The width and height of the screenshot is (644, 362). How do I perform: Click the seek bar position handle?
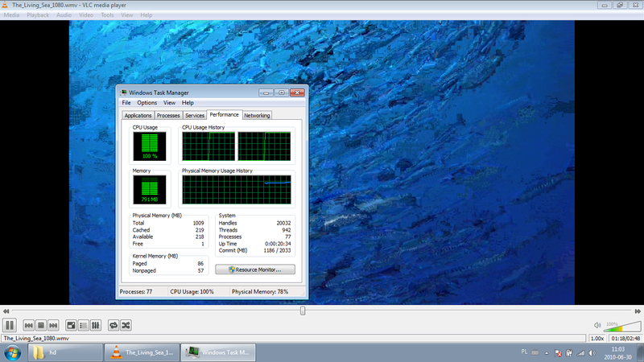point(303,311)
